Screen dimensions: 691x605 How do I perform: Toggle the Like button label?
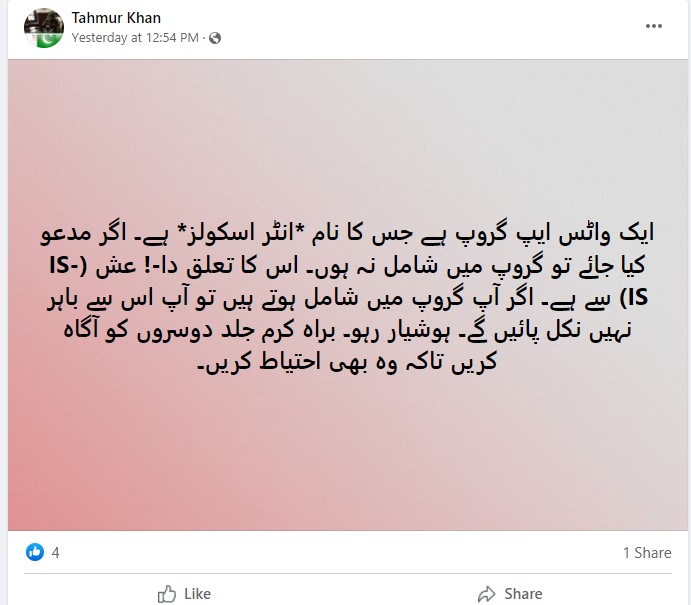coord(197,594)
